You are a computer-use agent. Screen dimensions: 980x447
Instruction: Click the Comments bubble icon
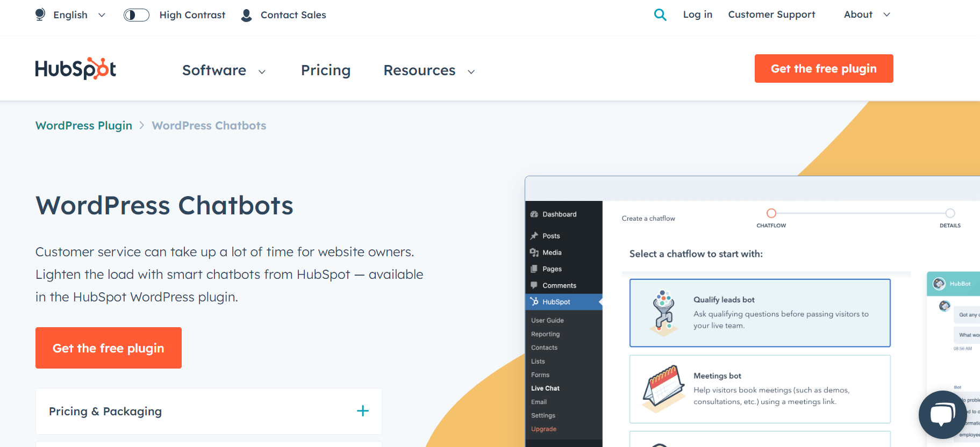pos(534,285)
